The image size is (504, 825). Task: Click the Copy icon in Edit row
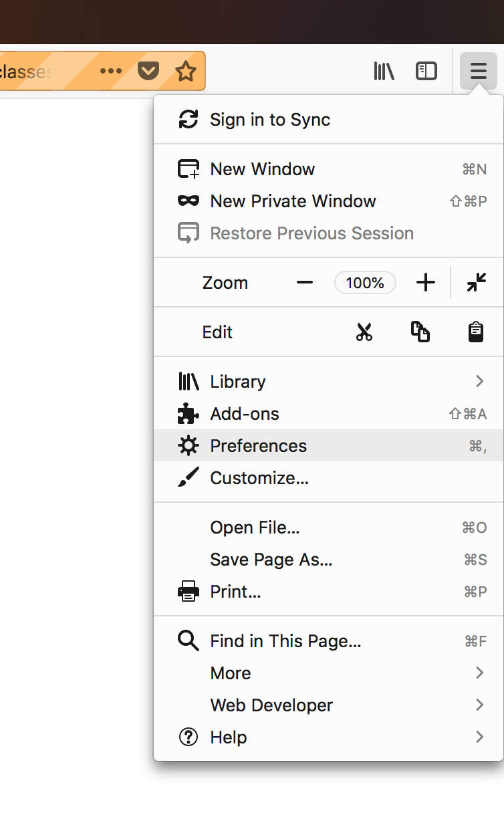tap(420, 332)
